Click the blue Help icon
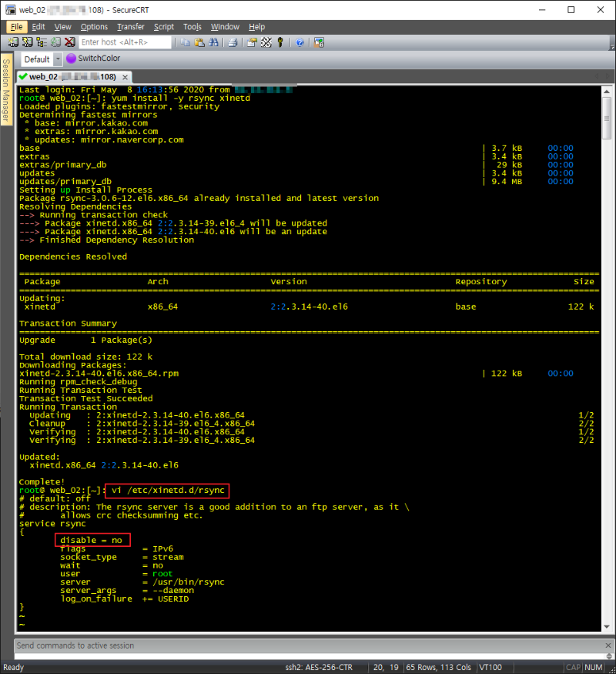Image resolution: width=616 pixels, height=674 pixels. pos(300,42)
